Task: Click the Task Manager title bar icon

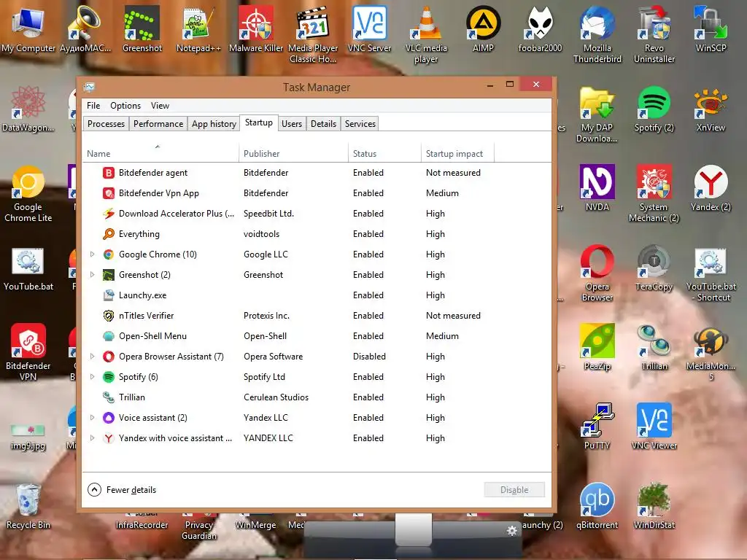Action: point(89,87)
